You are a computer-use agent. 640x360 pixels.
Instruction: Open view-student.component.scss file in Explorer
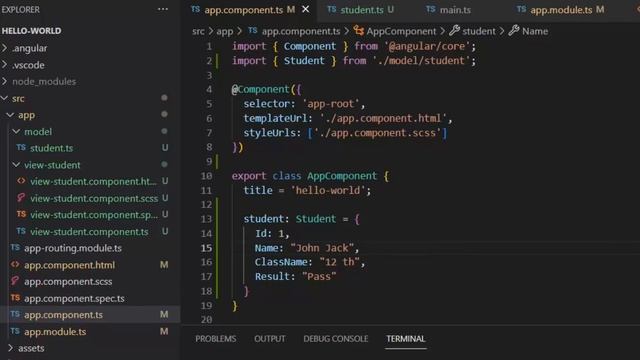point(94,198)
